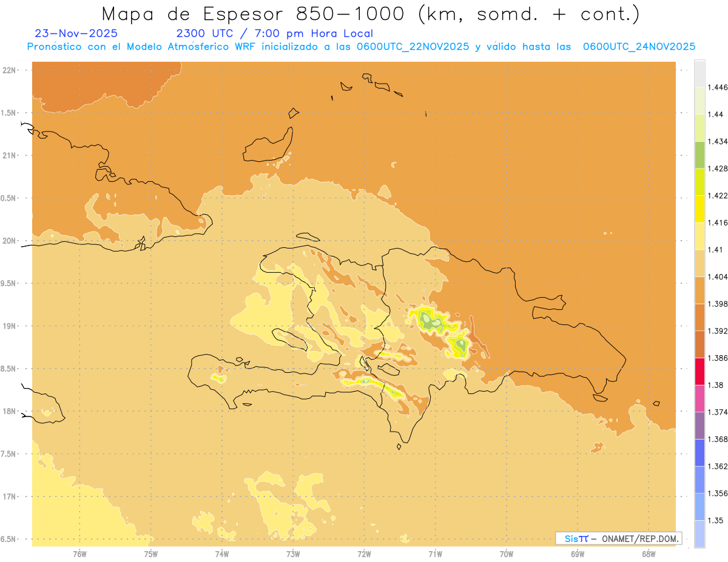Viewport: 728px width, 562px height.
Task: Select the bright yellow swatch between 1.416 and 1.422
Action: click(x=699, y=209)
